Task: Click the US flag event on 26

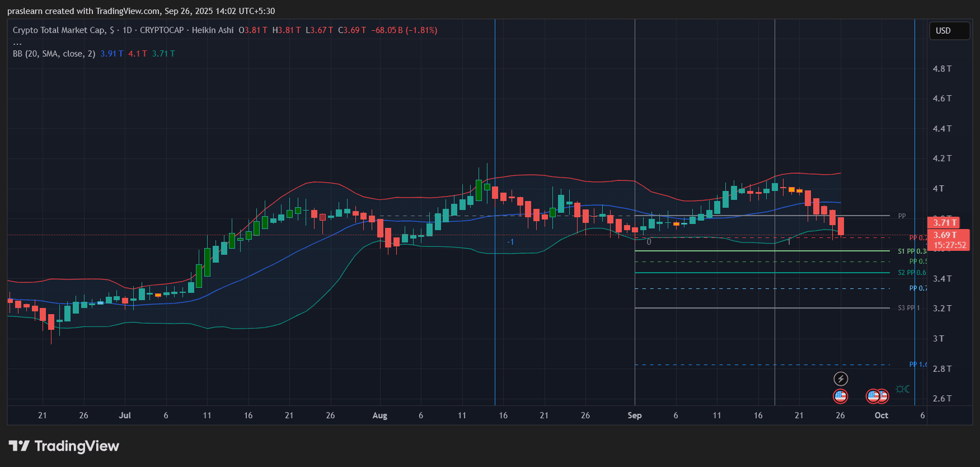Action: click(840, 396)
